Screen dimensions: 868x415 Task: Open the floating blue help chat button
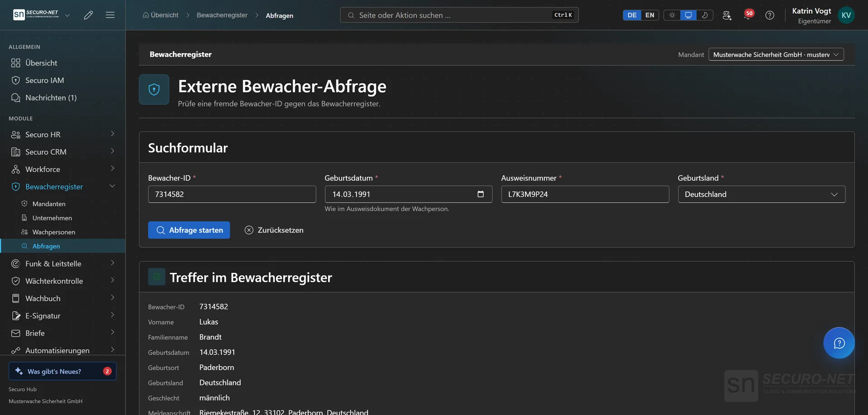click(x=839, y=343)
